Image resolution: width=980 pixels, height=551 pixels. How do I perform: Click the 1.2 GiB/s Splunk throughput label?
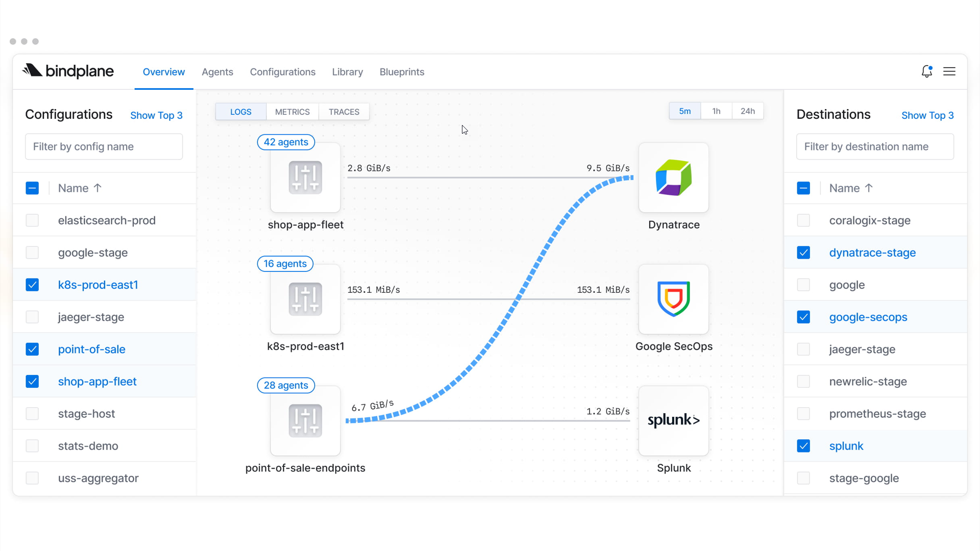tap(608, 411)
